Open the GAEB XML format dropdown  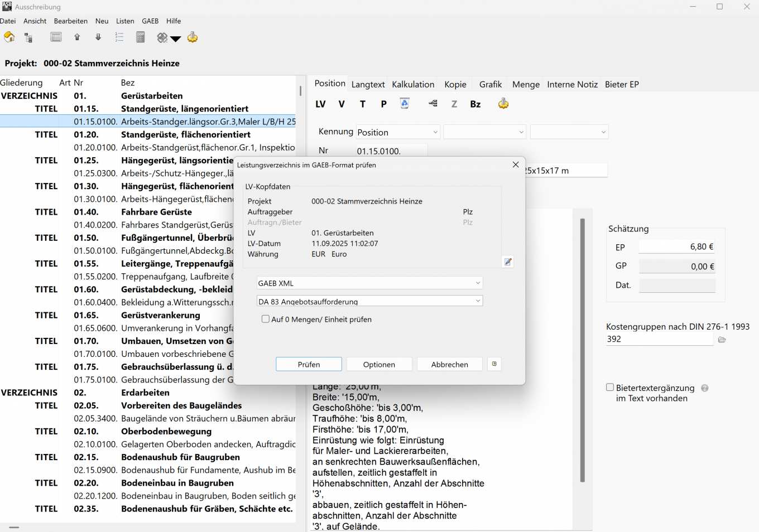369,283
